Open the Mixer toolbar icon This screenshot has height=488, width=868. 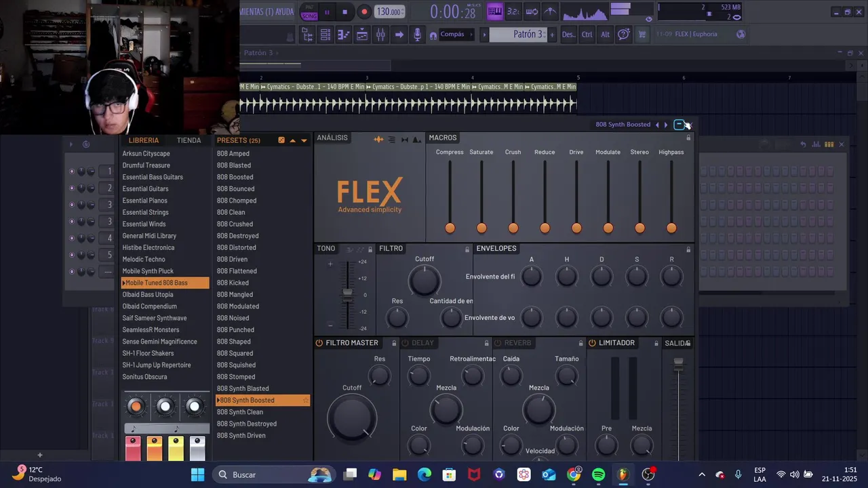click(x=380, y=35)
